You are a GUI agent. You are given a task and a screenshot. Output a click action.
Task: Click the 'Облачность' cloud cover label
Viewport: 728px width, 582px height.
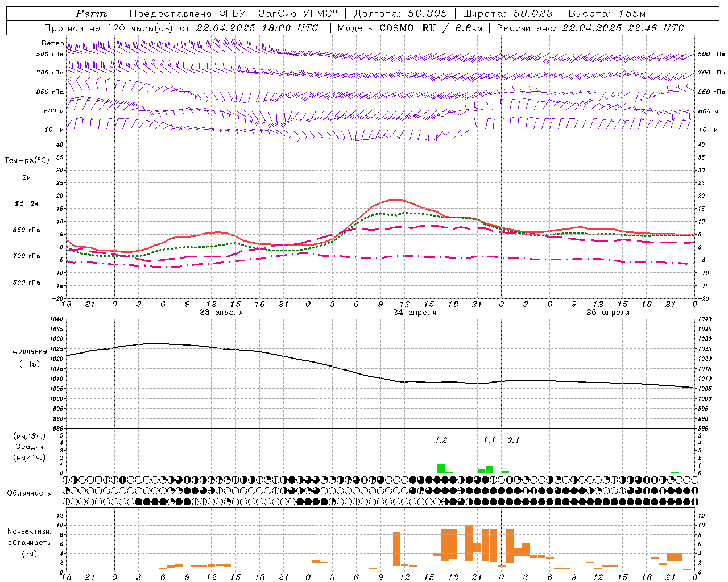click(29, 493)
